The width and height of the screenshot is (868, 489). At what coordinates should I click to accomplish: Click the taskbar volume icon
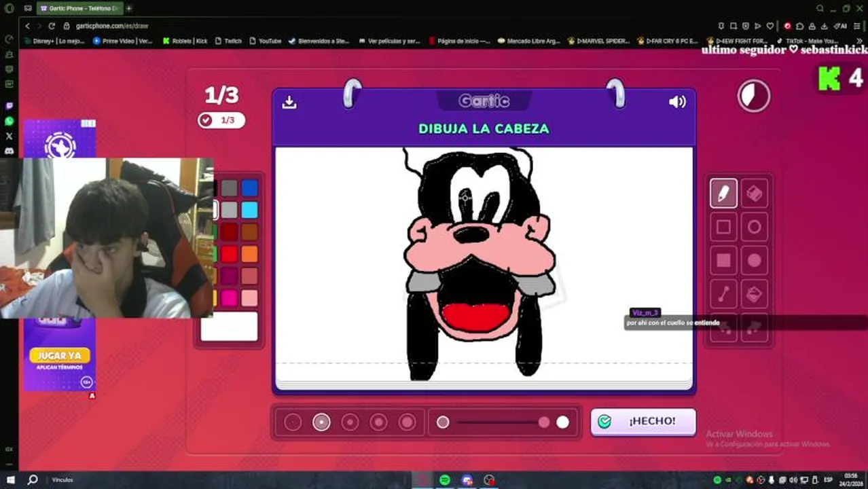pyautogui.click(x=793, y=480)
